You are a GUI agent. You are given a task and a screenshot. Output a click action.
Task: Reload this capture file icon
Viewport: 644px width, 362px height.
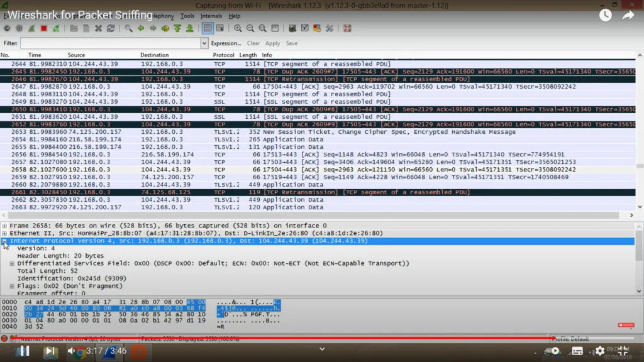(x=111, y=28)
